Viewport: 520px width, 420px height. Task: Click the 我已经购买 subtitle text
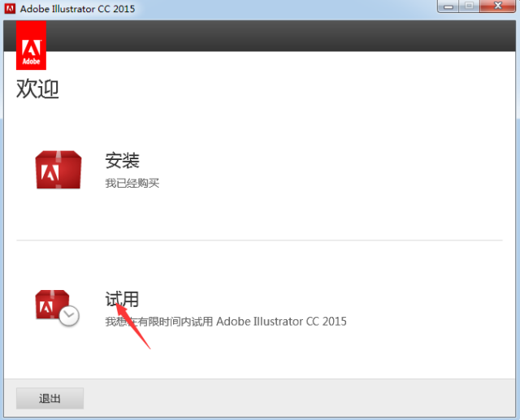click(x=132, y=183)
